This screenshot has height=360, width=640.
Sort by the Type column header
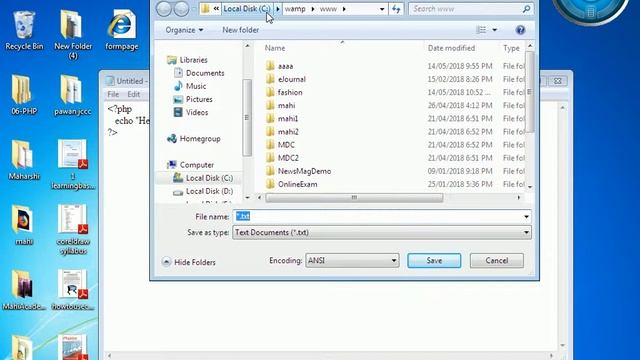pyautogui.click(x=512, y=48)
